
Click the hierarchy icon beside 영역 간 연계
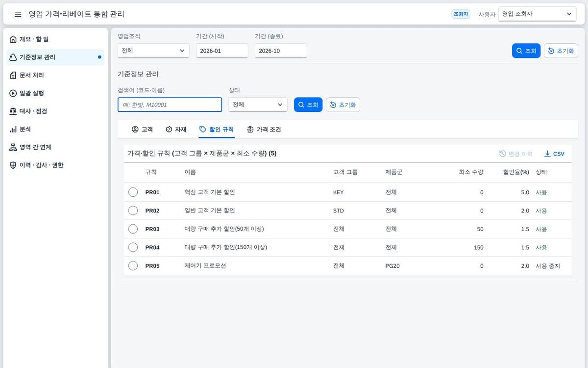click(13, 147)
